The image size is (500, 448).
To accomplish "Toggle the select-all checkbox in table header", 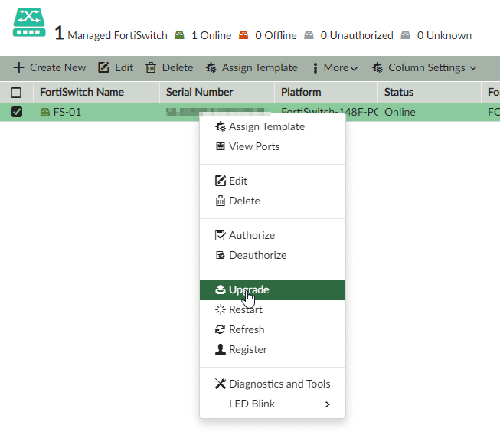I will click(16, 93).
